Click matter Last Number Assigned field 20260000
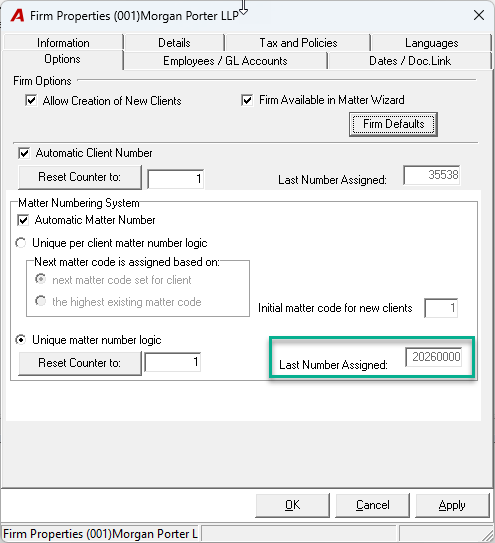495x543 pixels. click(434, 357)
